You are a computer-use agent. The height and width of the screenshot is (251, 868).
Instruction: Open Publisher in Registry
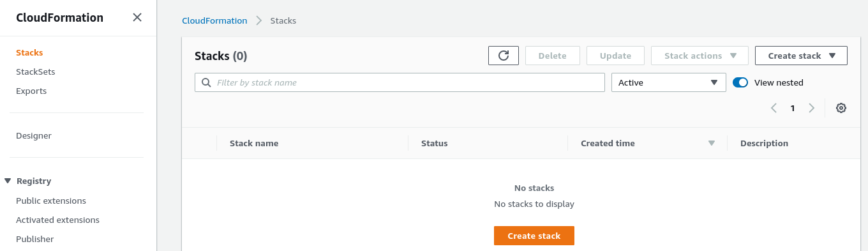point(35,239)
